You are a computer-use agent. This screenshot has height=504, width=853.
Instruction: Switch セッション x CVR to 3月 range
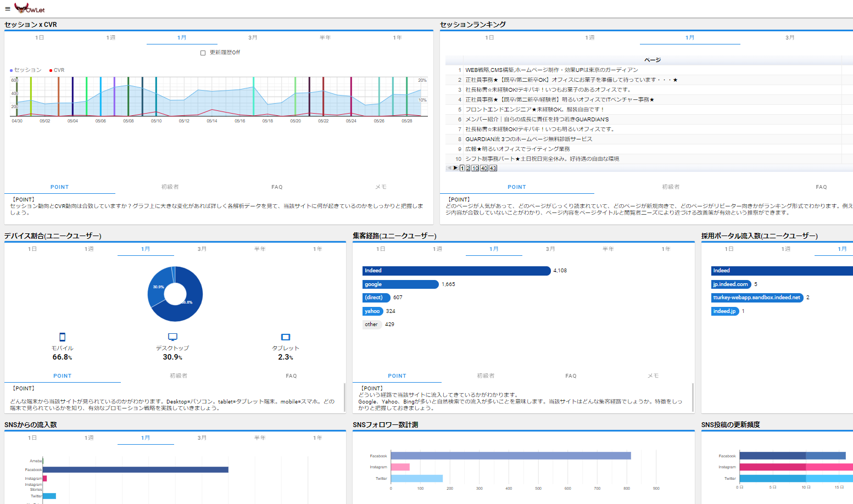253,38
